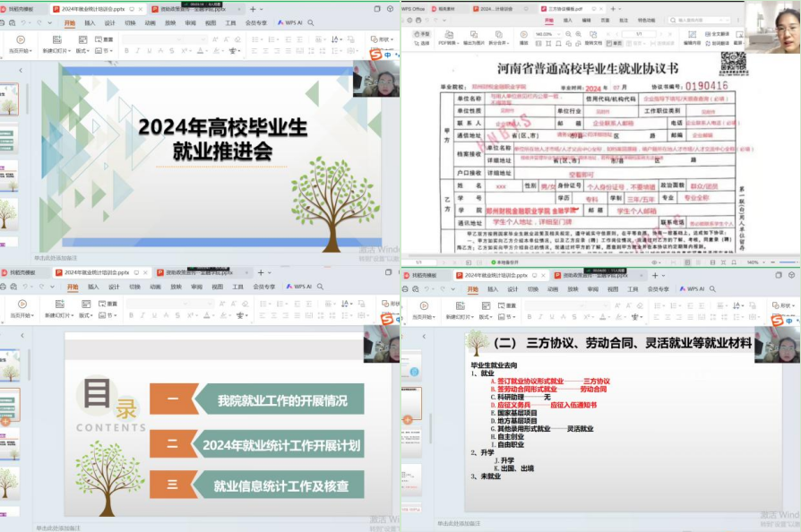801x532 pixels.
Task: Font color A swatch in 就业推进会 window
Action: 200,51
